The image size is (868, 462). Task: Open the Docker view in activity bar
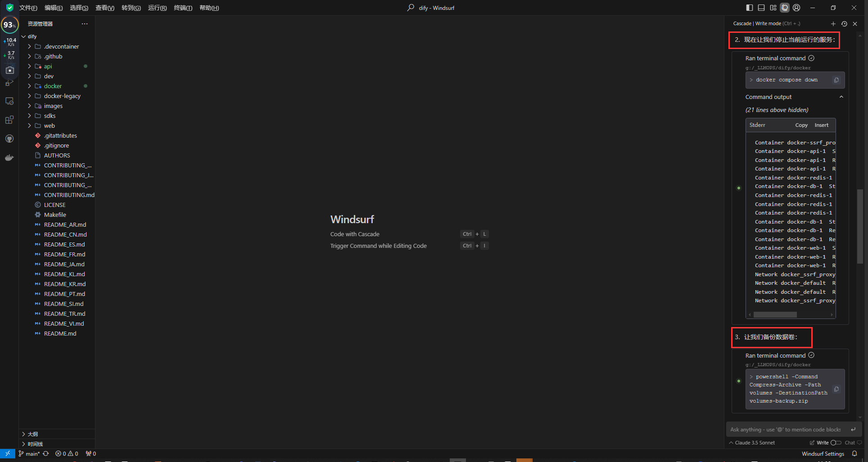tap(9, 157)
